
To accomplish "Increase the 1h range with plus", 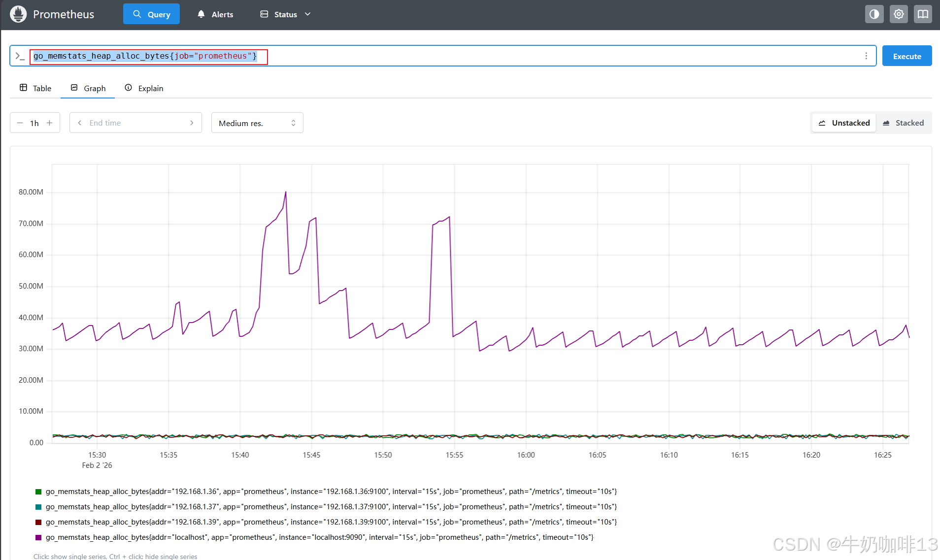I will tap(50, 123).
